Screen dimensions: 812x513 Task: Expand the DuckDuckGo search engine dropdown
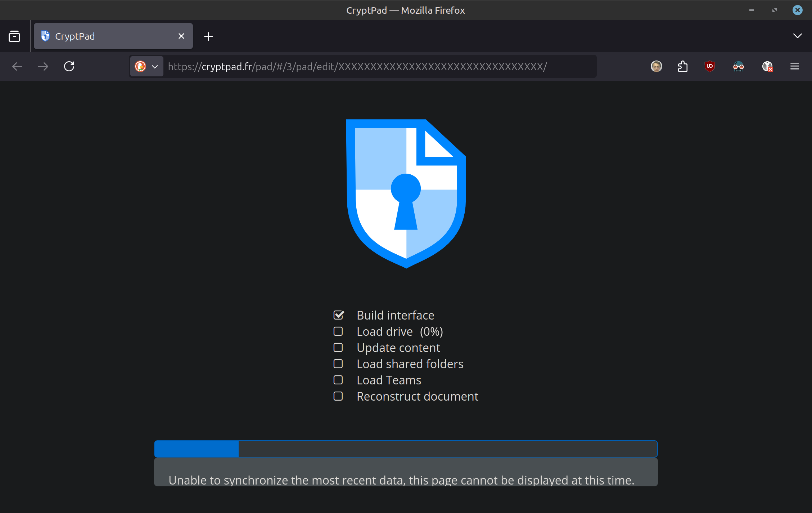pyautogui.click(x=147, y=66)
